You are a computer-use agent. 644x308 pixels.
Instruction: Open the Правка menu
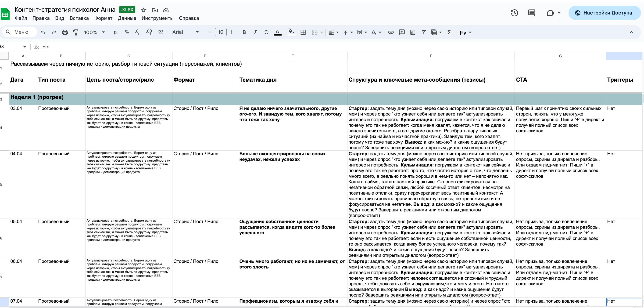coord(41,18)
